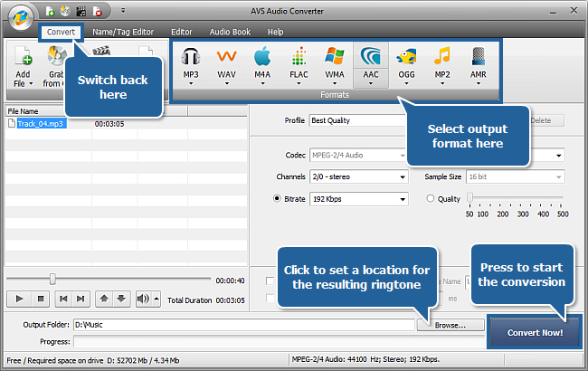Image resolution: width=588 pixels, height=371 pixels.
Task: Click the Grab from CD toolbar button
Action: click(x=54, y=67)
